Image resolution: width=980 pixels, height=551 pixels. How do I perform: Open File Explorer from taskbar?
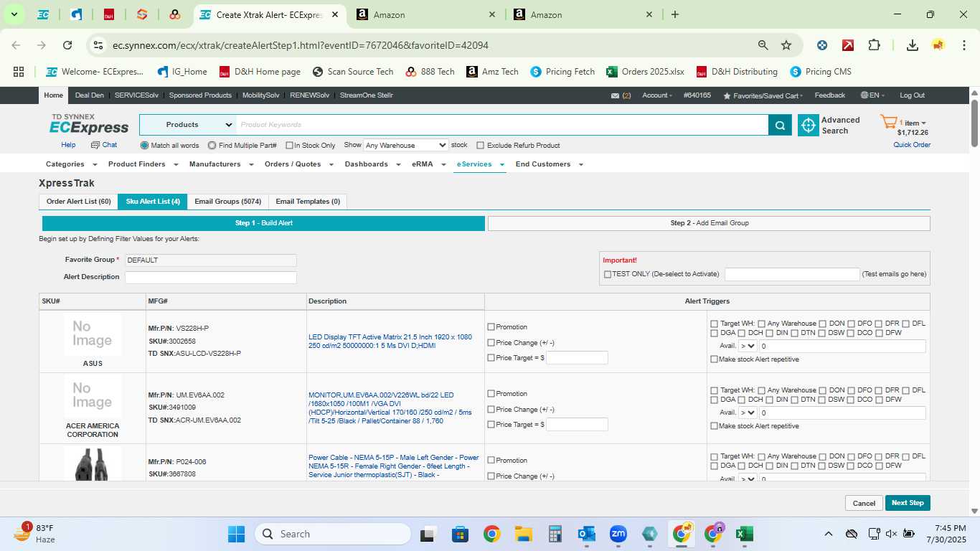pyautogui.click(x=523, y=534)
